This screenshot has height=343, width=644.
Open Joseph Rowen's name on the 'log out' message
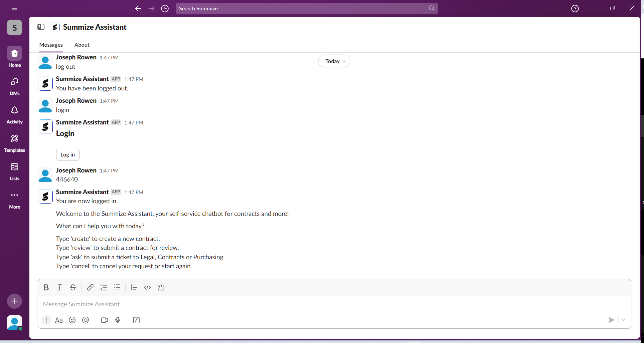[76, 57]
